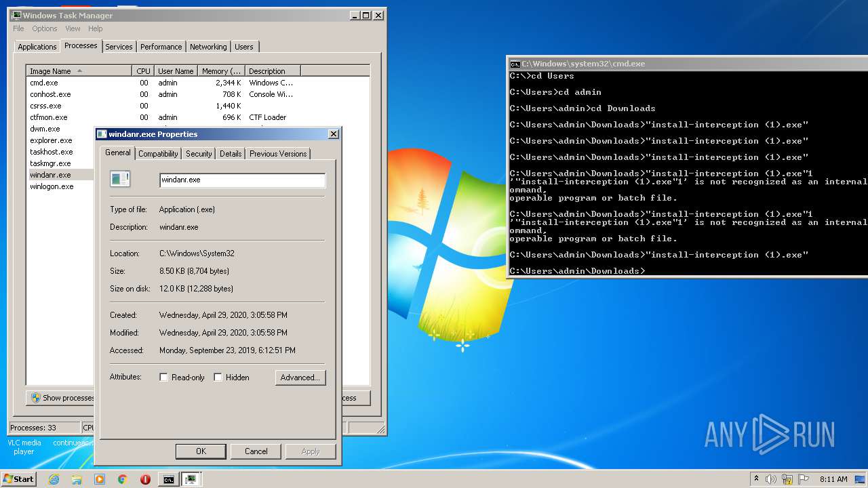Open Details tab in Properties
The width and height of the screenshot is (868, 488).
click(x=231, y=154)
